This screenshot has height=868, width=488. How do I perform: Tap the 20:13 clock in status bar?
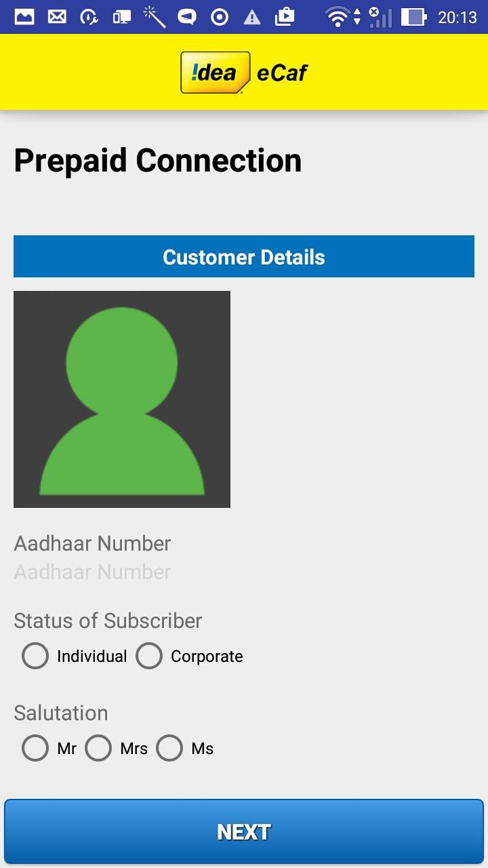(x=457, y=17)
